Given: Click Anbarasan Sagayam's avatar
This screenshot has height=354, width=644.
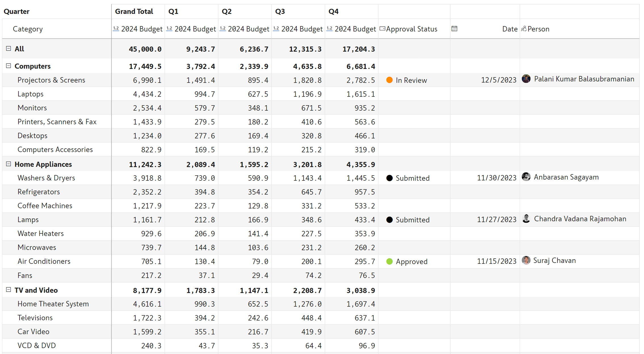Looking at the screenshot, I should (526, 177).
